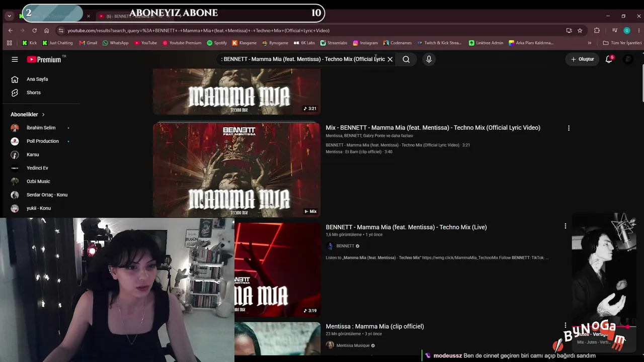Open the Arka Planı Kaldırma bookmark
The height and width of the screenshot is (362, 644).
tap(531, 43)
